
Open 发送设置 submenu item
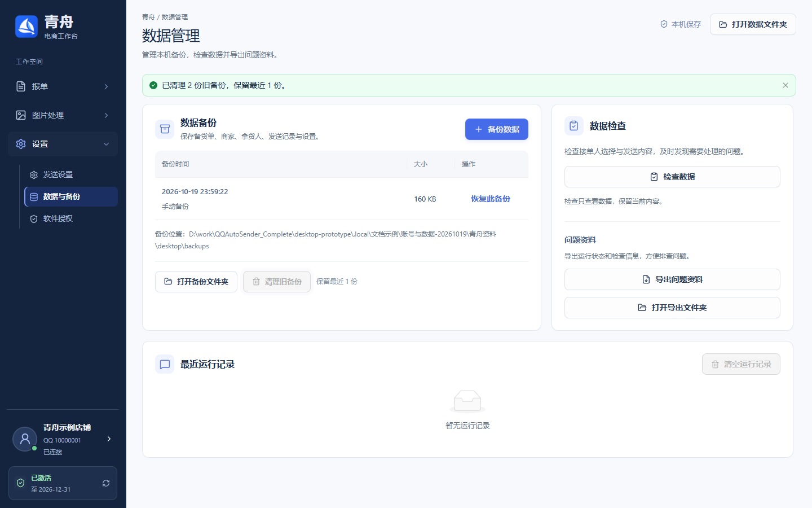pos(71,174)
